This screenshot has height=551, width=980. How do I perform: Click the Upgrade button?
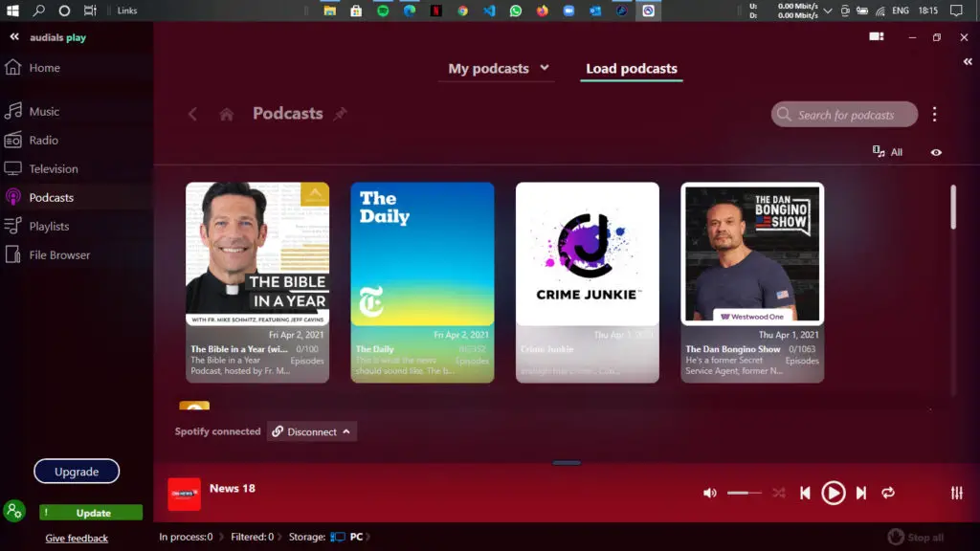77,472
